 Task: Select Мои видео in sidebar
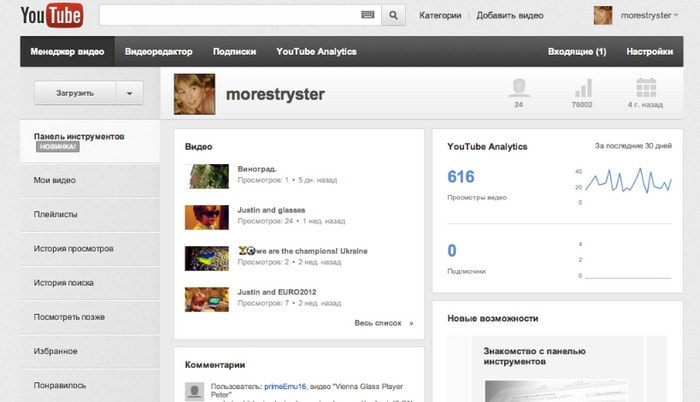(90, 180)
